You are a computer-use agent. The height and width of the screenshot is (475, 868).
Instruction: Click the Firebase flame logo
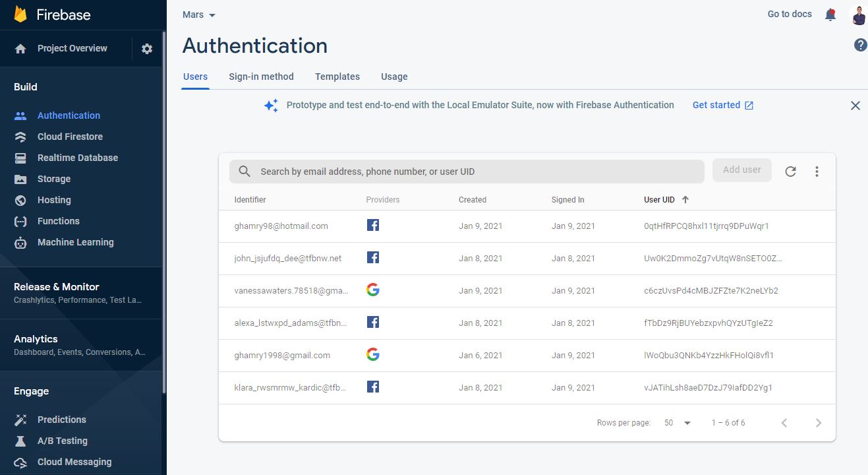click(20, 14)
